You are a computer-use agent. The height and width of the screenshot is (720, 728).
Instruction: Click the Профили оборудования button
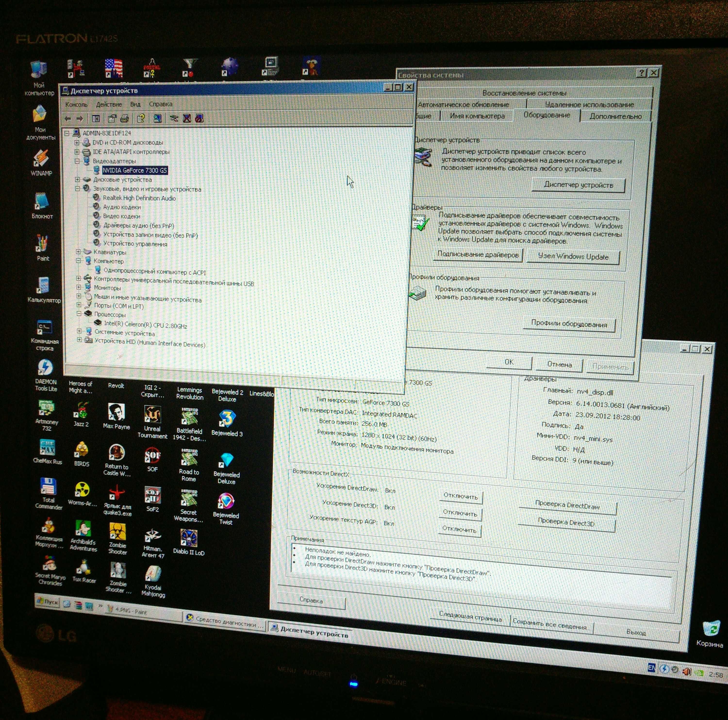(569, 324)
